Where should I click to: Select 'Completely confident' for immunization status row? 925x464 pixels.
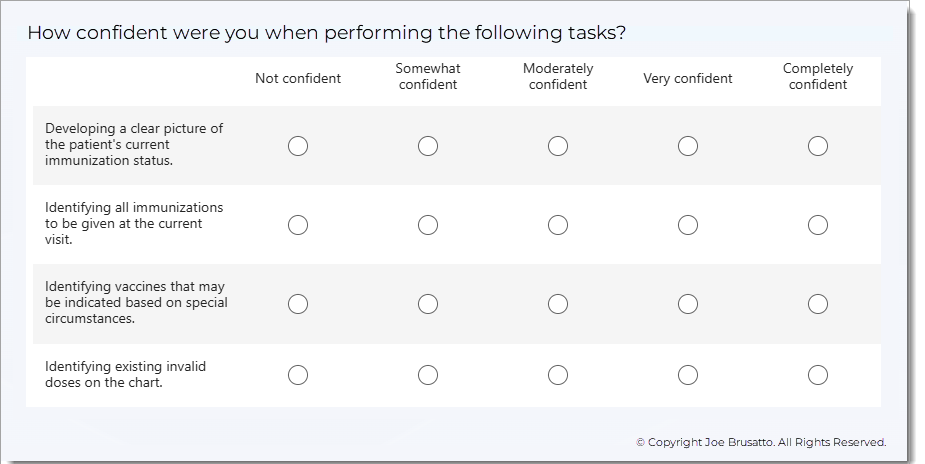click(818, 146)
